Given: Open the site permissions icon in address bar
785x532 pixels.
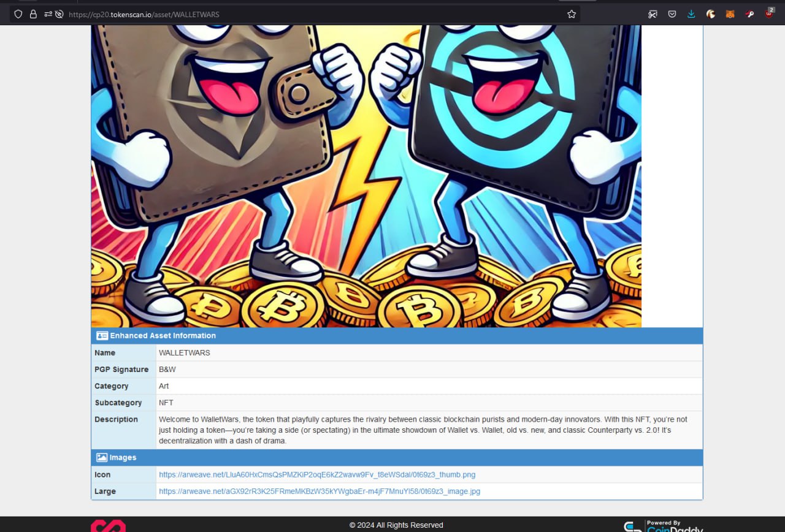Looking at the screenshot, I should point(48,14).
